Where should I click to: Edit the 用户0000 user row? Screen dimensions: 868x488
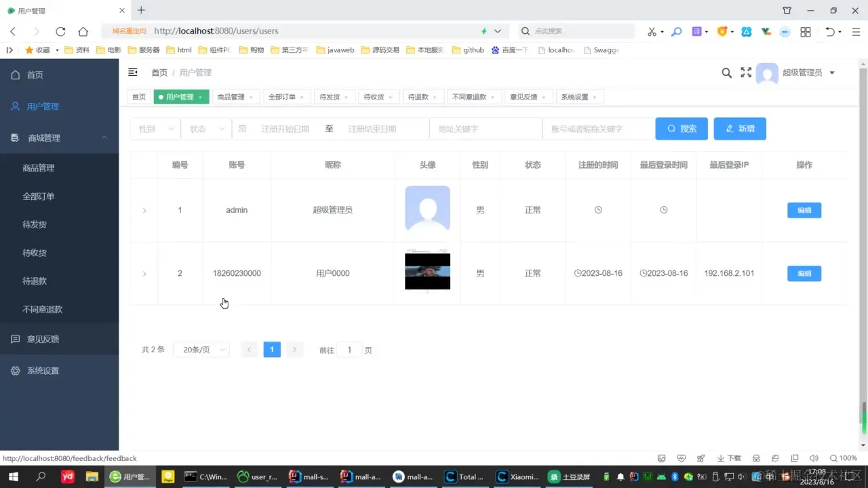pos(804,273)
